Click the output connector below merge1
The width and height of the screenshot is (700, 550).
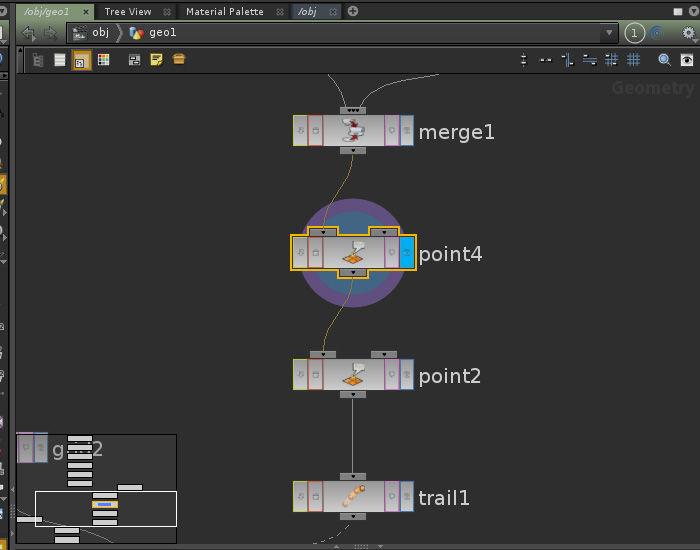(352, 151)
